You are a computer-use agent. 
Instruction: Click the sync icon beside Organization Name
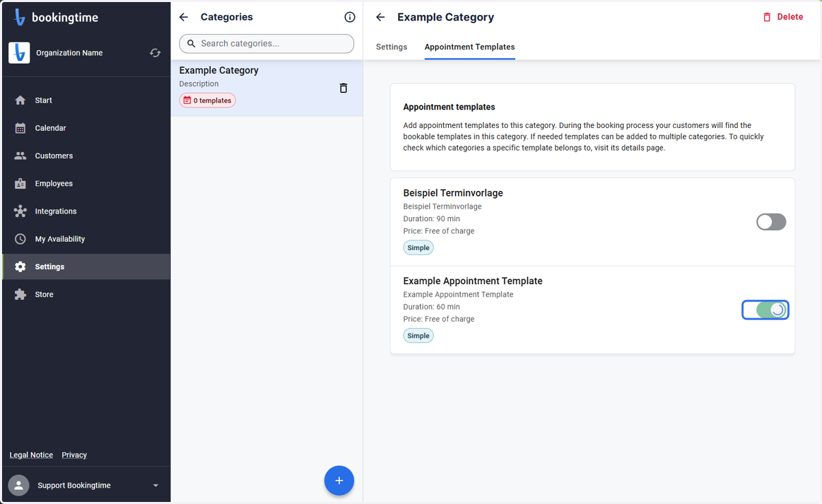pos(155,53)
